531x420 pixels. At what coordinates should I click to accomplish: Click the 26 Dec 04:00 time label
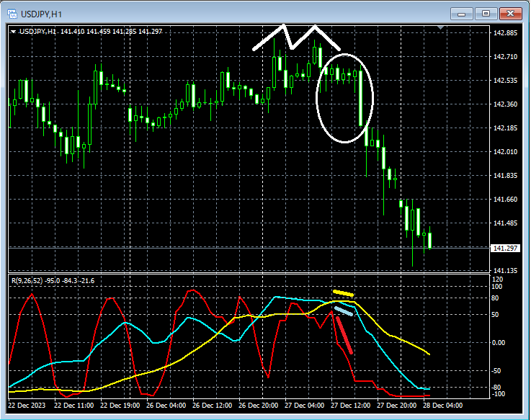click(166, 406)
